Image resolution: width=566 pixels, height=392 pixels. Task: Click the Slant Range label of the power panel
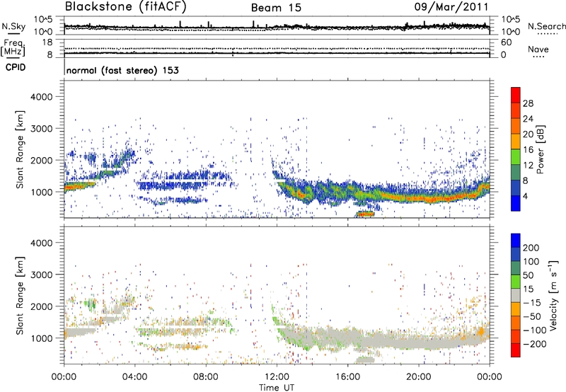(20, 149)
